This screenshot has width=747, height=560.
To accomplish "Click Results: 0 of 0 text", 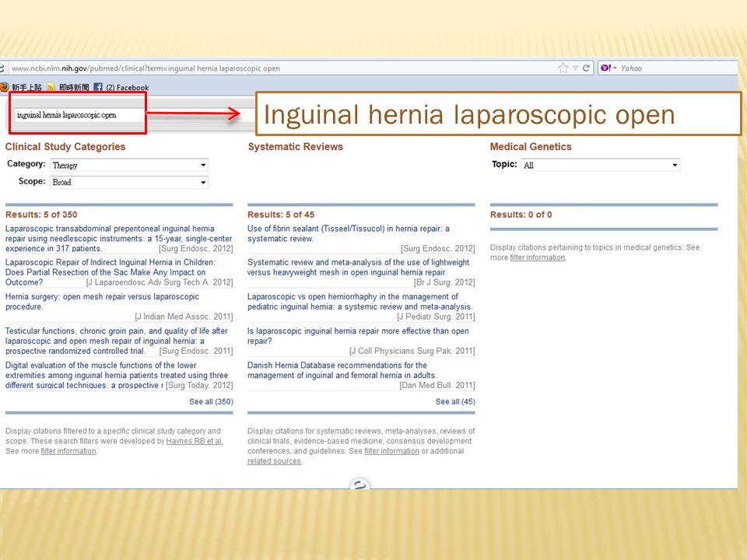I will click(521, 215).
